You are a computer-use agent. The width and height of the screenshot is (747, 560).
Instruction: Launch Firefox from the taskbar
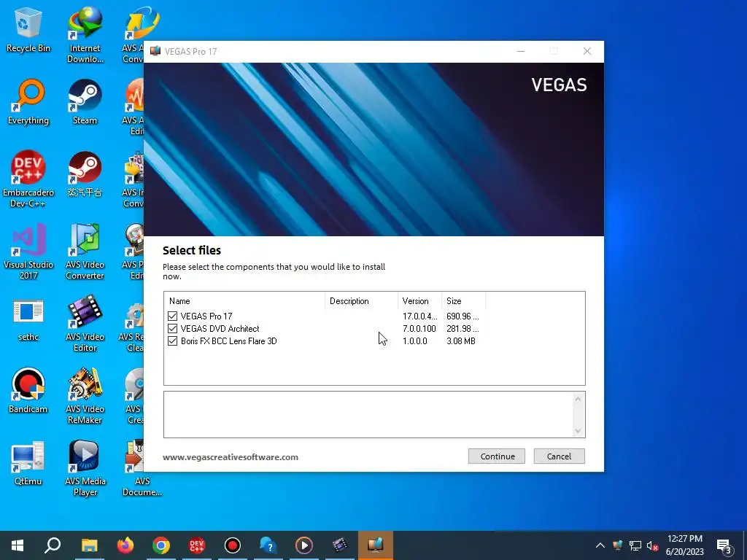coord(125,545)
